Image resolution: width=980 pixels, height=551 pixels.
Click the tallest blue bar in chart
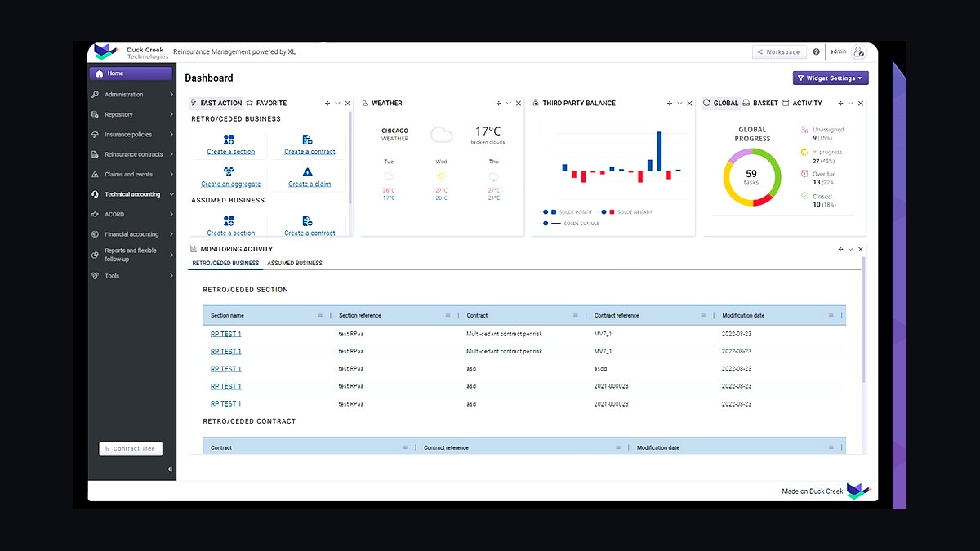[659, 151]
